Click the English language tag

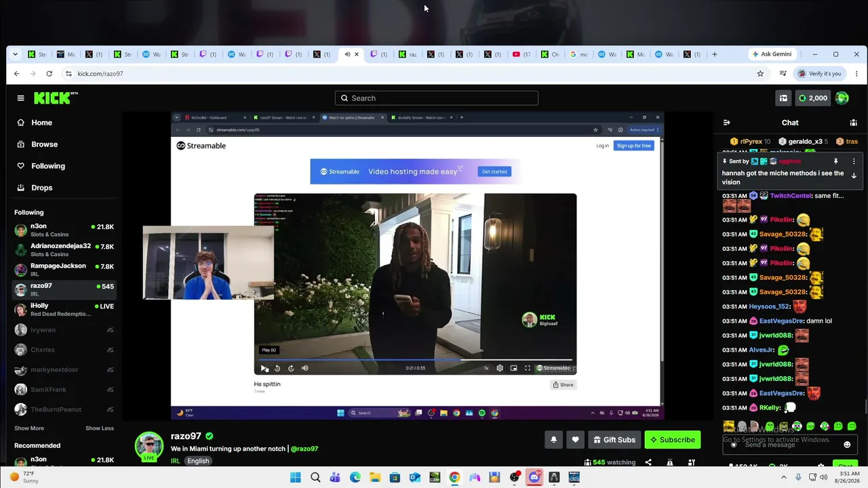tap(198, 461)
